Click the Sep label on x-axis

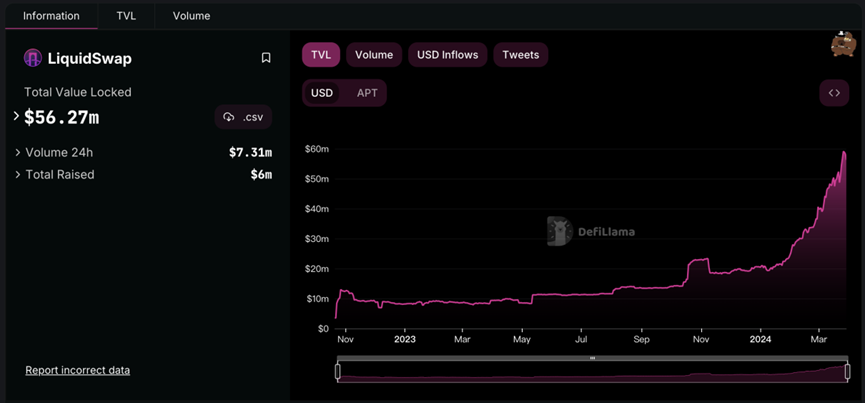pos(642,340)
